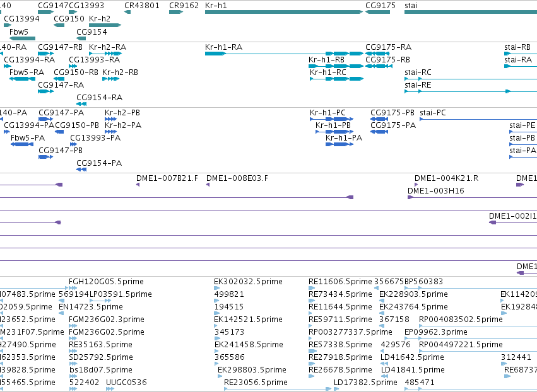Select the CG9150-RB transcript label
This screenshot has width=537, height=392.
[x=76, y=72]
